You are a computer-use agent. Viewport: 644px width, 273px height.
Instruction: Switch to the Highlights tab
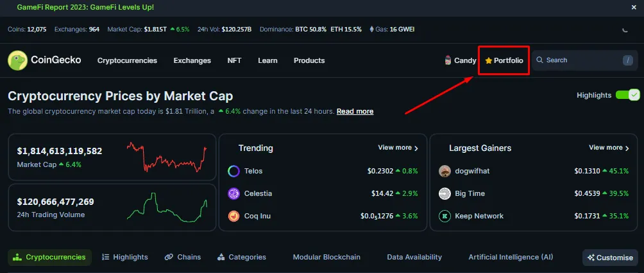(125, 257)
